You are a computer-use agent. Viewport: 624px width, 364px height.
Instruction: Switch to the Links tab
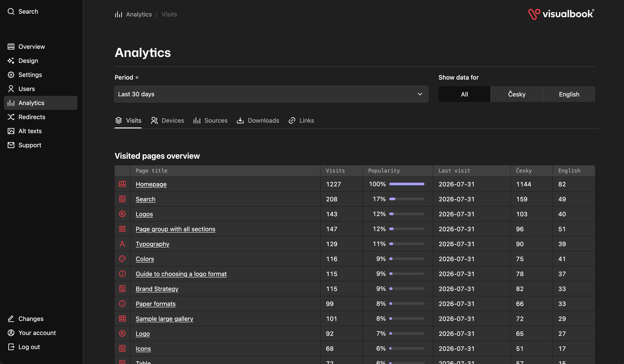click(301, 120)
